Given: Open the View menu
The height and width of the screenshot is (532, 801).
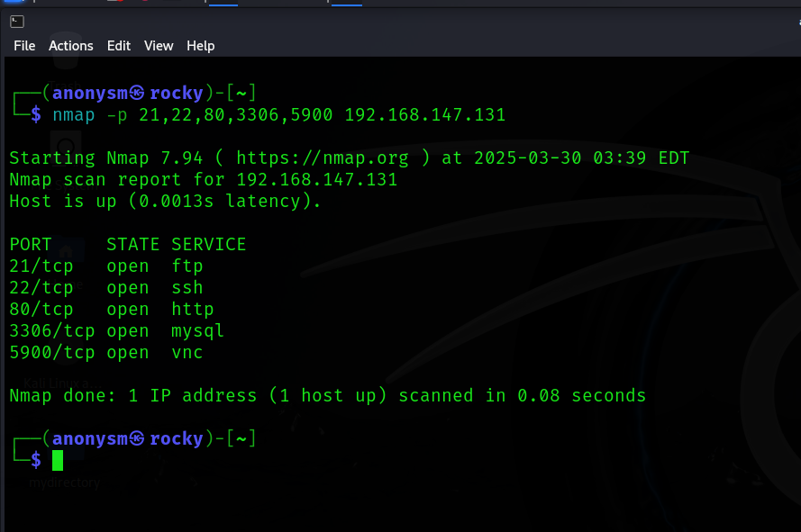Looking at the screenshot, I should (159, 46).
